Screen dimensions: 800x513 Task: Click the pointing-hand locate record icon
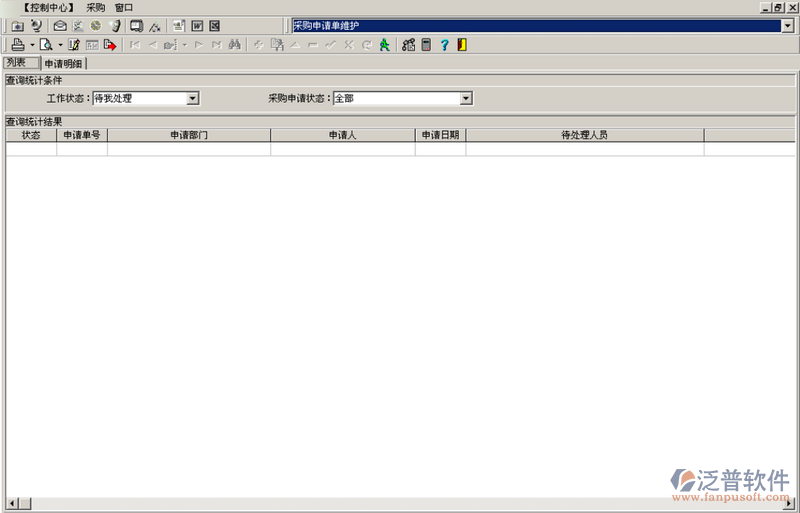pos(170,45)
